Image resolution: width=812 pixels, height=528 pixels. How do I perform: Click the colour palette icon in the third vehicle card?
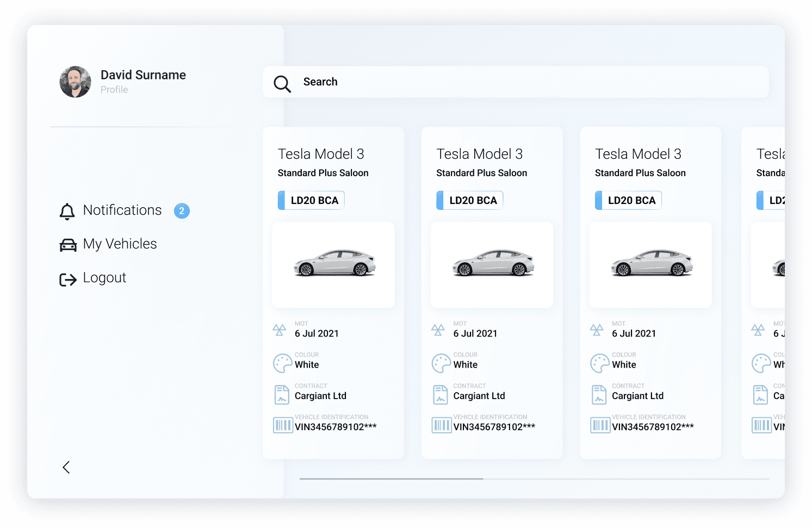click(600, 363)
